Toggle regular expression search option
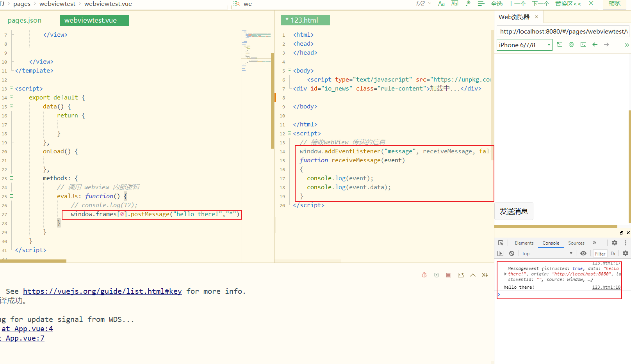This screenshot has width=631, height=364. (468, 4)
